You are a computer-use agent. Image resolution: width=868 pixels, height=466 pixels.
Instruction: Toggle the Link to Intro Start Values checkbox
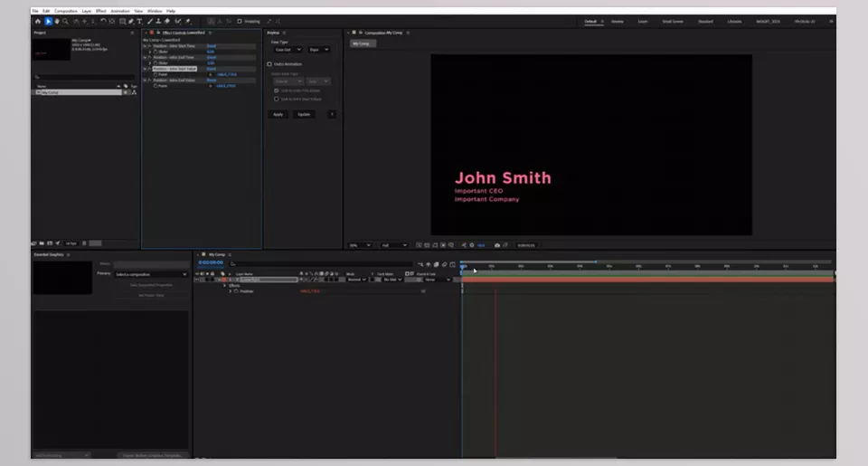pos(277,100)
